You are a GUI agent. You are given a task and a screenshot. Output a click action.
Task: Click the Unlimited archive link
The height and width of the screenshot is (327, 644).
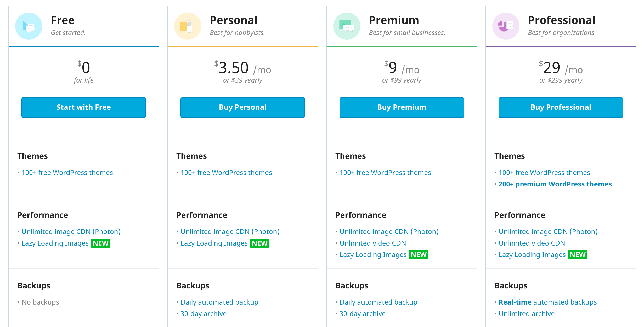pos(527,314)
